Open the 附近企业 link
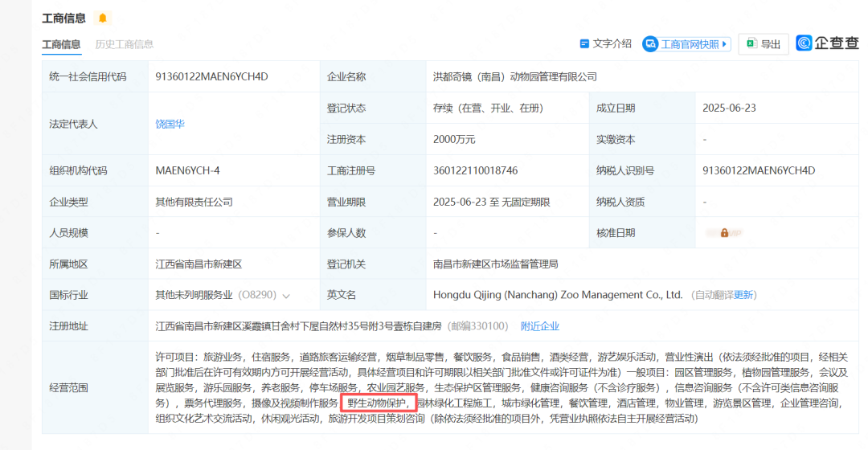 (540, 326)
